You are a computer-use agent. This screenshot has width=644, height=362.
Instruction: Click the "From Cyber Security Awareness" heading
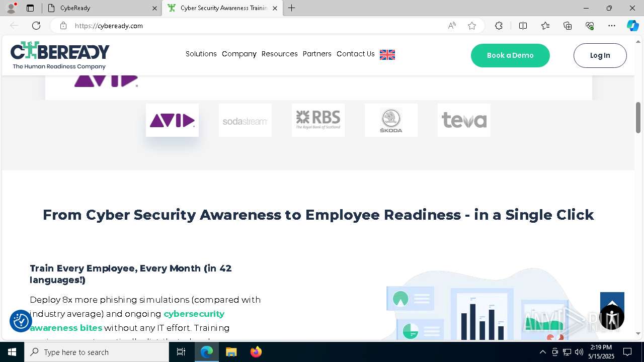(x=318, y=215)
